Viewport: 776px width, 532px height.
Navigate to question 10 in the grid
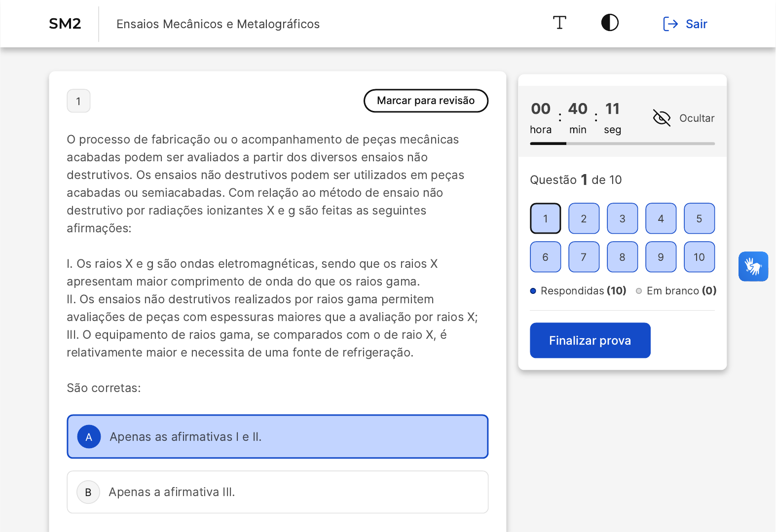699,257
